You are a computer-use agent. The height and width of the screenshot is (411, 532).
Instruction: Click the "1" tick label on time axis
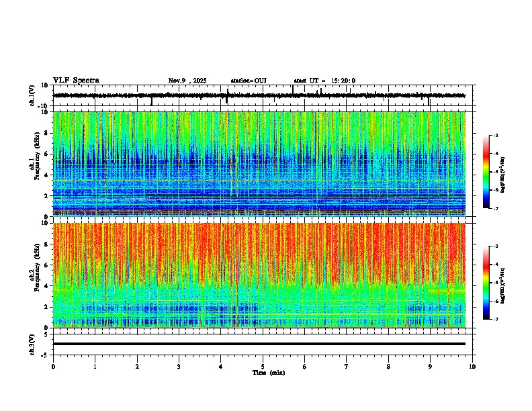pyautogui.click(x=95, y=367)
